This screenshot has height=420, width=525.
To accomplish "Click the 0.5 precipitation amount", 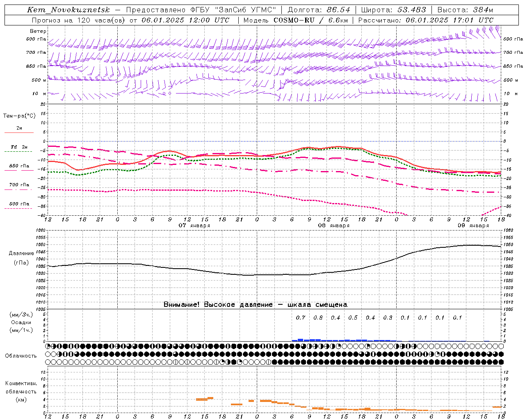I will pyautogui.click(x=353, y=317).
